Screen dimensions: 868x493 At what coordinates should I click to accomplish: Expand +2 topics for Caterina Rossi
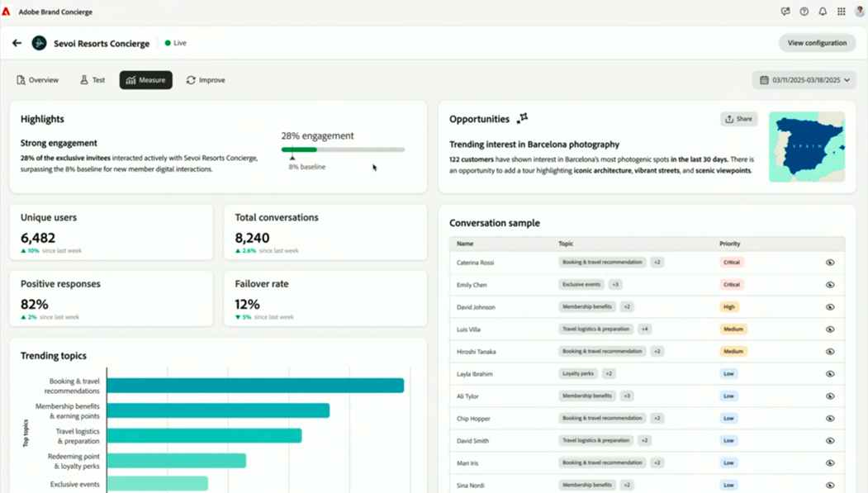pyautogui.click(x=657, y=263)
